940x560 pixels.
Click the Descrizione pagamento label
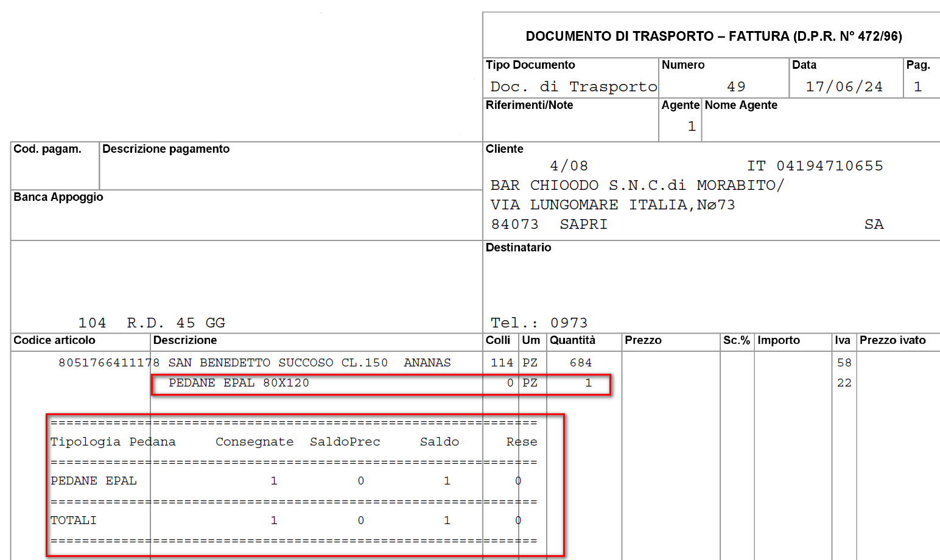[166, 149]
